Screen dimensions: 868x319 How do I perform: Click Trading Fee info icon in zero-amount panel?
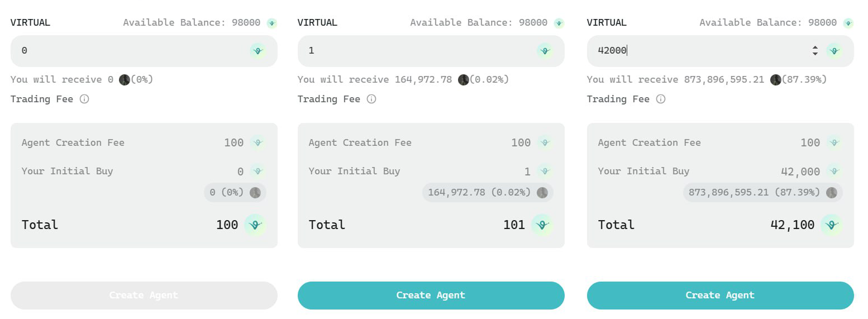[84, 99]
